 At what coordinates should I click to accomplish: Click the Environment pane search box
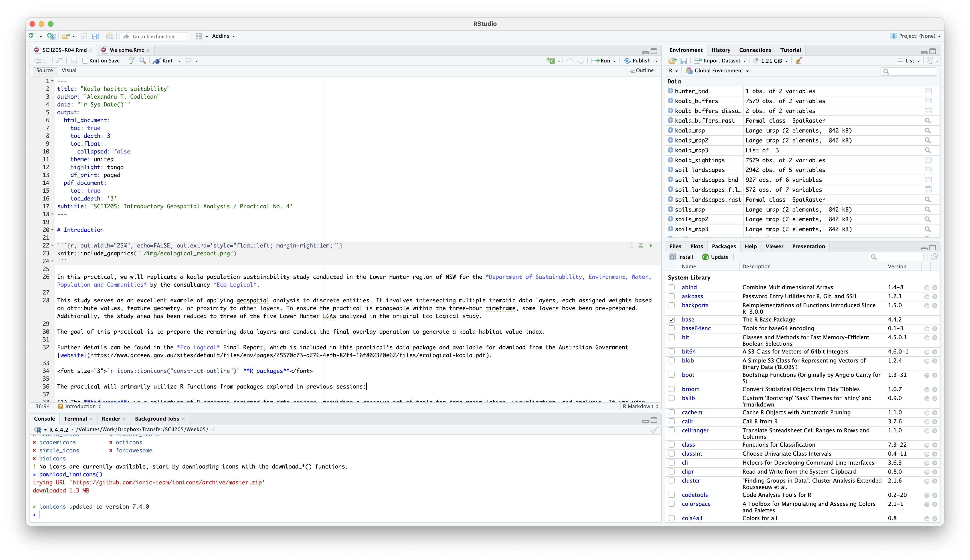click(908, 71)
